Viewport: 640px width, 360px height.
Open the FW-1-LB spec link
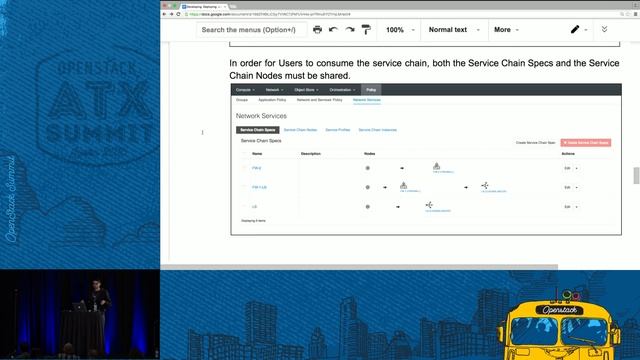tap(259, 187)
